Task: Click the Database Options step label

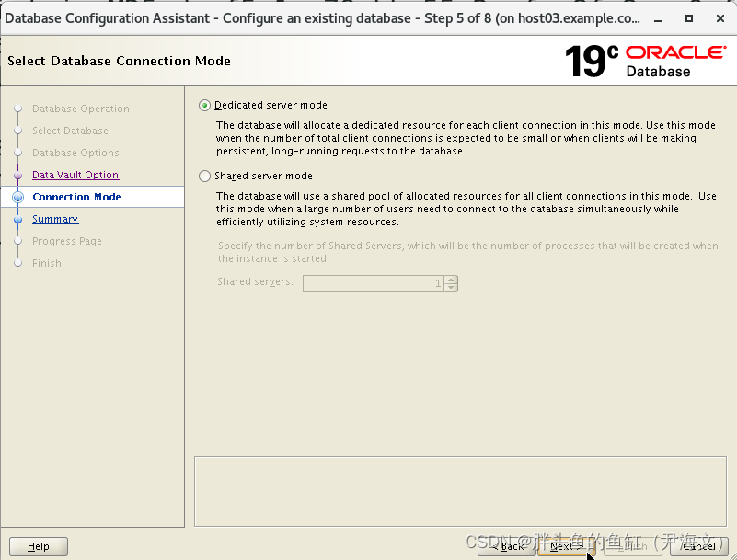Action: pyautogui.click(x=75, y=153)
